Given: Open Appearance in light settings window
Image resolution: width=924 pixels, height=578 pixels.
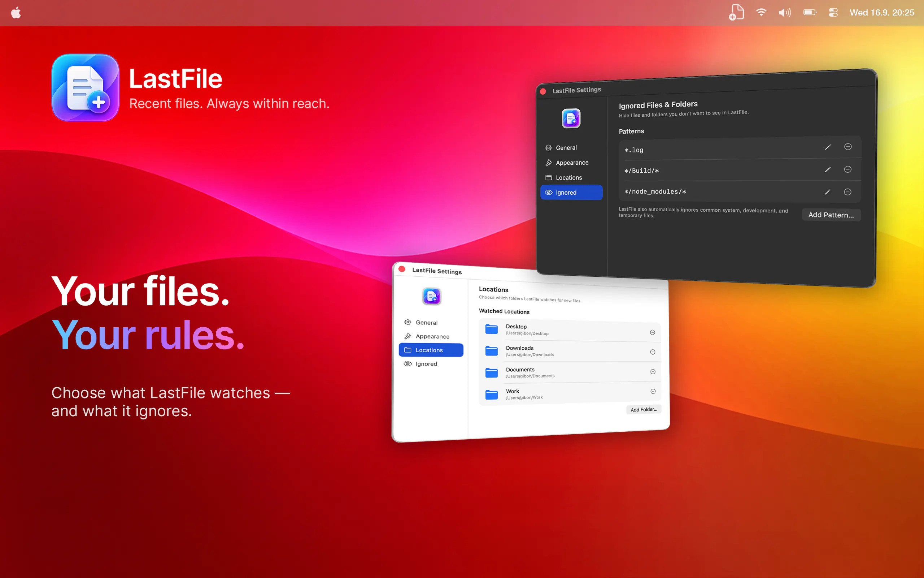Looking at the screenshot, I should [x=431, y=336].
